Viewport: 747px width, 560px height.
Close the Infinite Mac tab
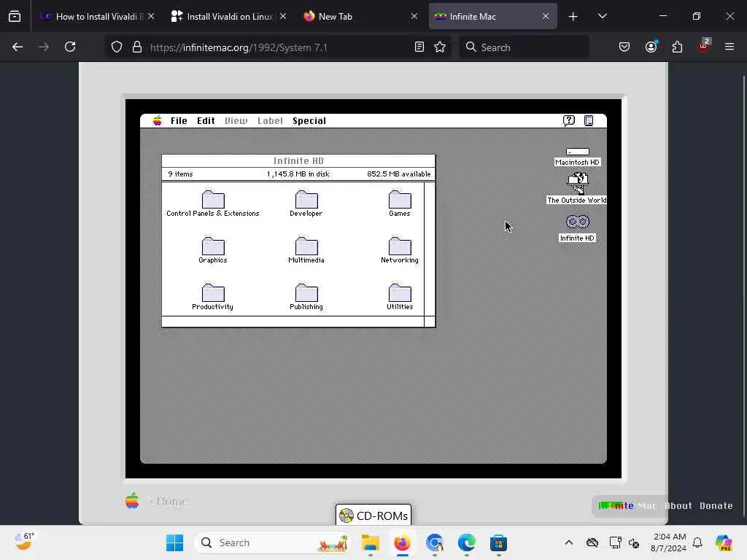[546, 17]
